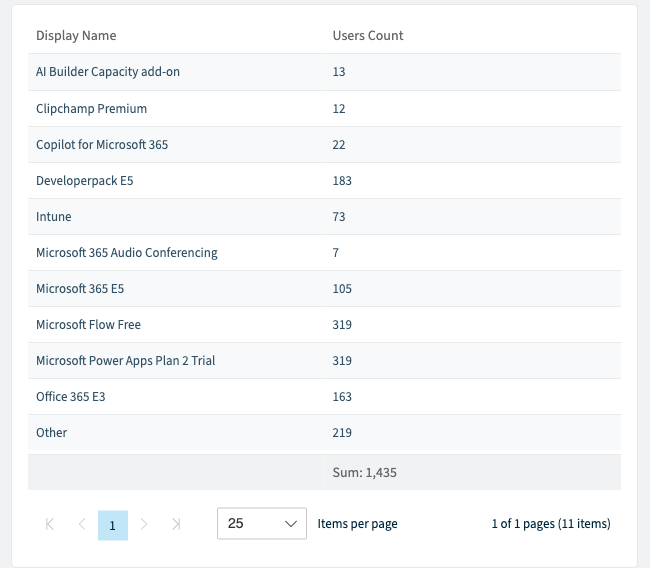Open the items per page dropdown showing 25
Screen dimensions: 650x568
point(262,523)
